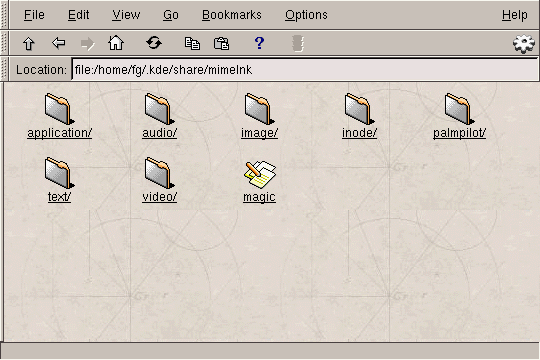Open the Bookmarks menu
Viewport: 540px width, 360px height.
pos(231,15)
